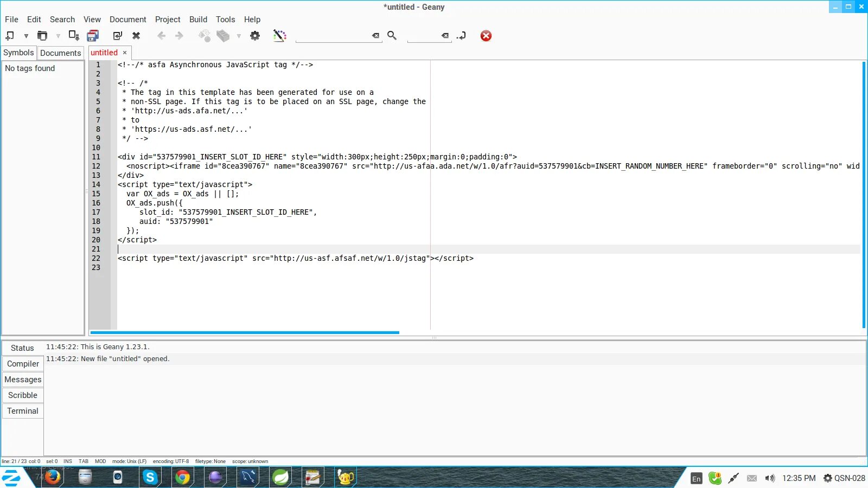Click the Build brick icon
Screen dimensions: 868x488
pos(223,36)
